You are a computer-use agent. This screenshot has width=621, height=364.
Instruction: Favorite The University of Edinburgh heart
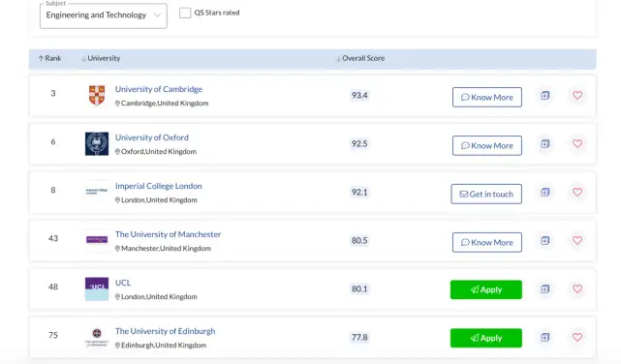(577, 337)
